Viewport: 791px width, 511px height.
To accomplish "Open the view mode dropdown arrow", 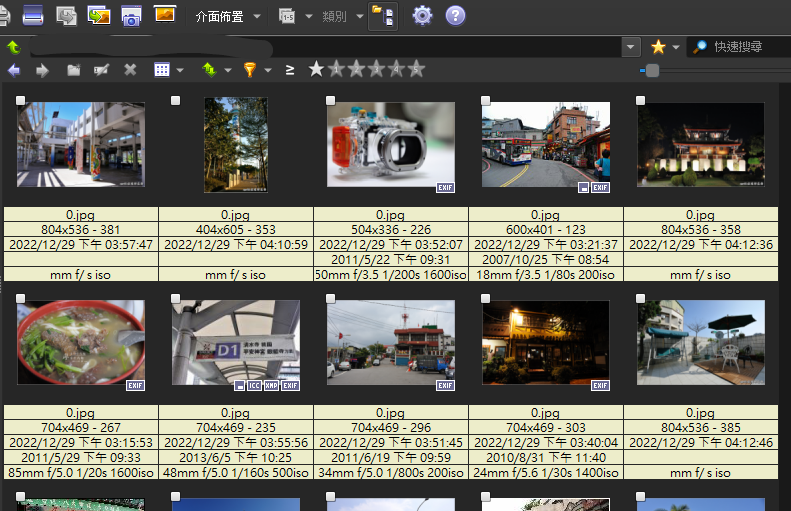I will point(180,70).
